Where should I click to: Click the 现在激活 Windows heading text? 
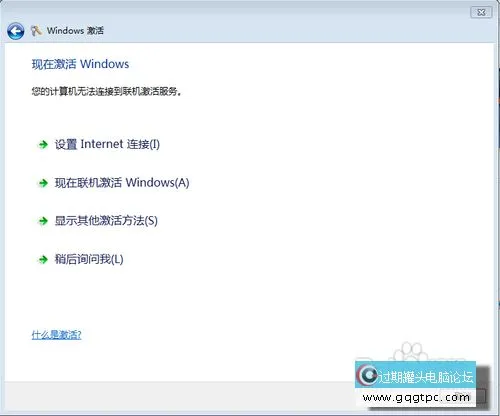(80, 64)
